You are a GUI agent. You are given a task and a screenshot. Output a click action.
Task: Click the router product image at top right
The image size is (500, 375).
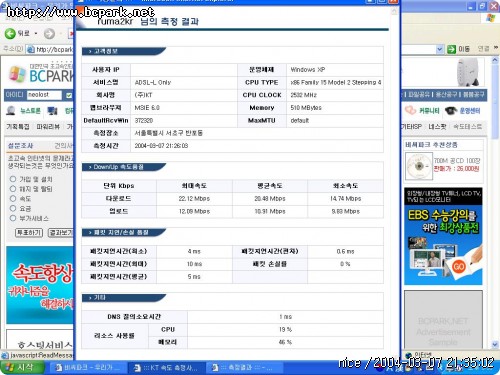468,72
